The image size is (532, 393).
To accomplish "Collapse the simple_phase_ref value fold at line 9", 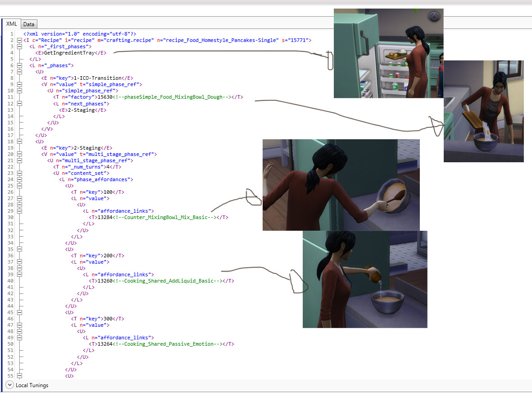I will coord(20,85).
